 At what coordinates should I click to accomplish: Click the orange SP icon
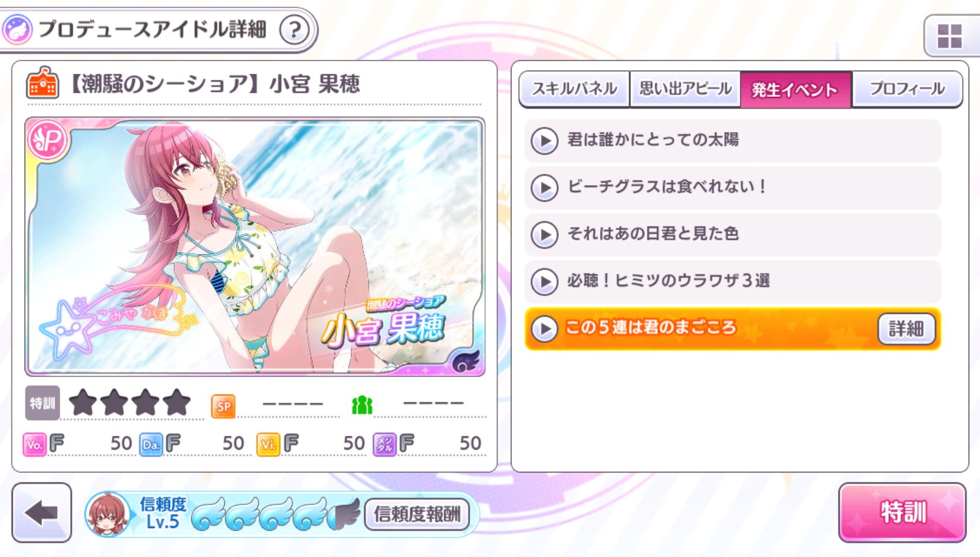[x=223, y=406]
